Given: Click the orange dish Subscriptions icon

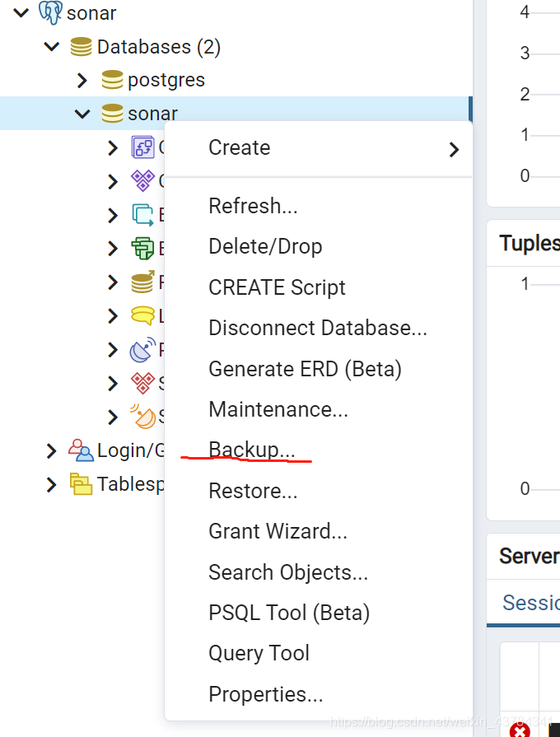Looking at the screenshot, I should (x=143, y=417).
